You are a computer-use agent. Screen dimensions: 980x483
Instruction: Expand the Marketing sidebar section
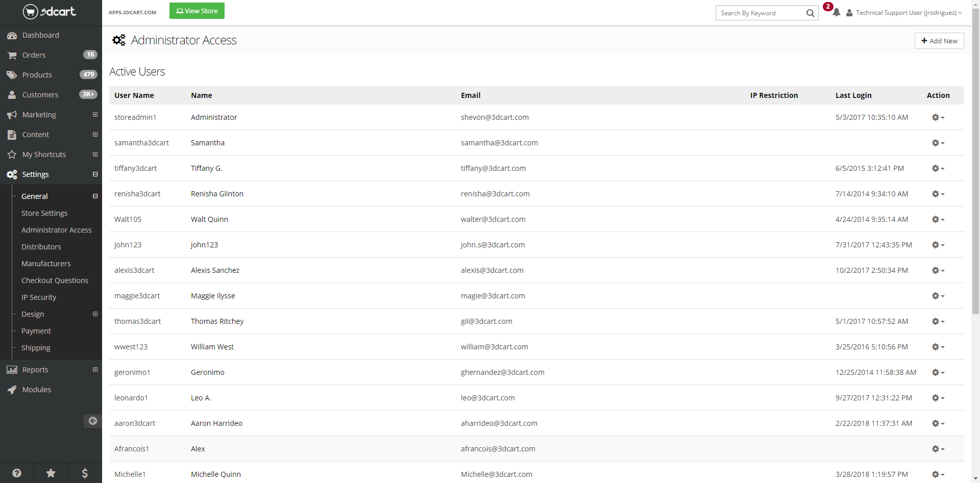pos(95,115)
